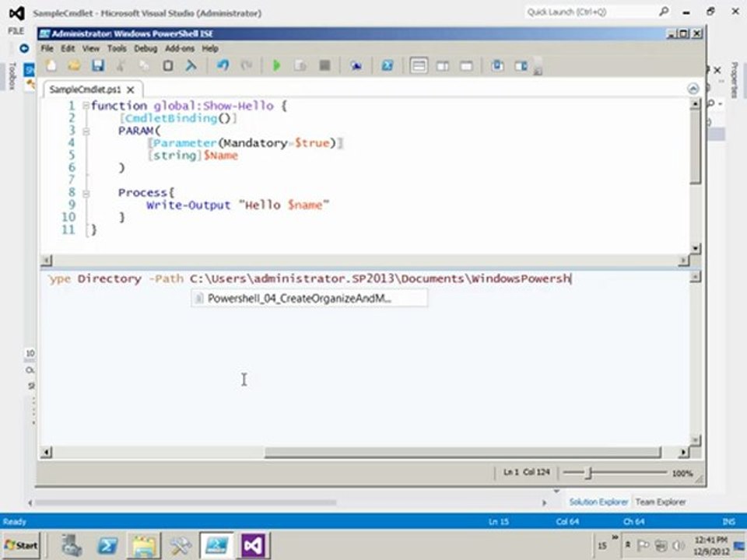The height and width of the screenshot is (560, 747).
Task: Click the taskbar clock 12:41 PM
Action: tap(710, 540)
